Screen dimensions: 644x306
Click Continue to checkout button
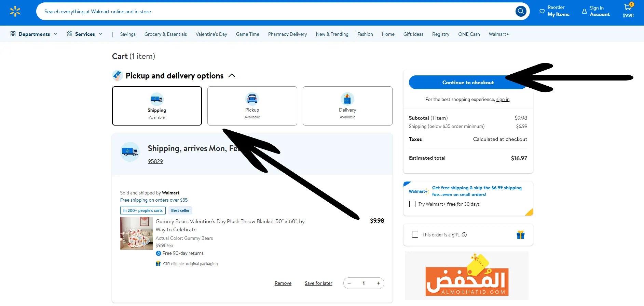(x=468, y=82)
